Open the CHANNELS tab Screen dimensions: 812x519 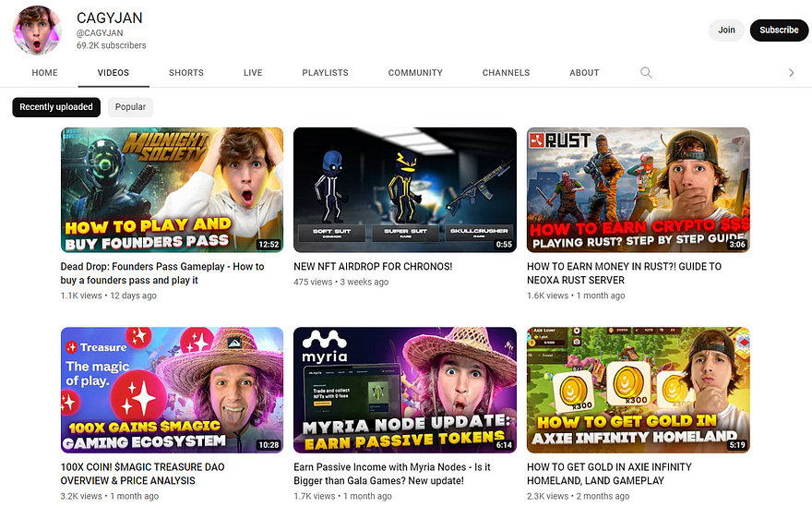pos(506,73)
